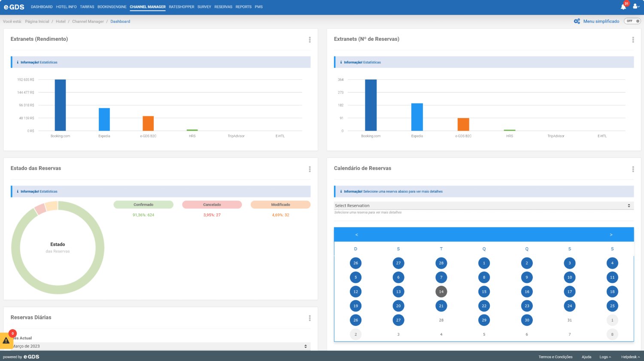The image size is (644, 361).
Task: Open the TARIFAS menu item
Action: 87,7
